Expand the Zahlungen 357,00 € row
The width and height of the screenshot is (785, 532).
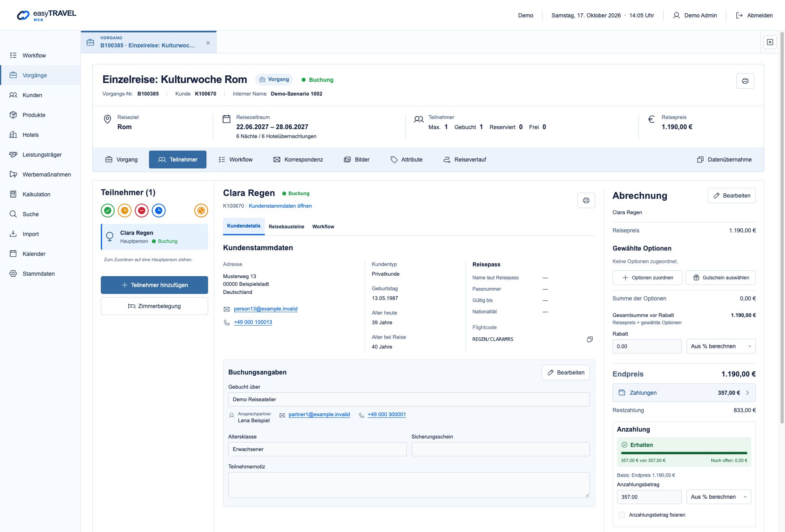pyautogui.click(x=684, y=393)
